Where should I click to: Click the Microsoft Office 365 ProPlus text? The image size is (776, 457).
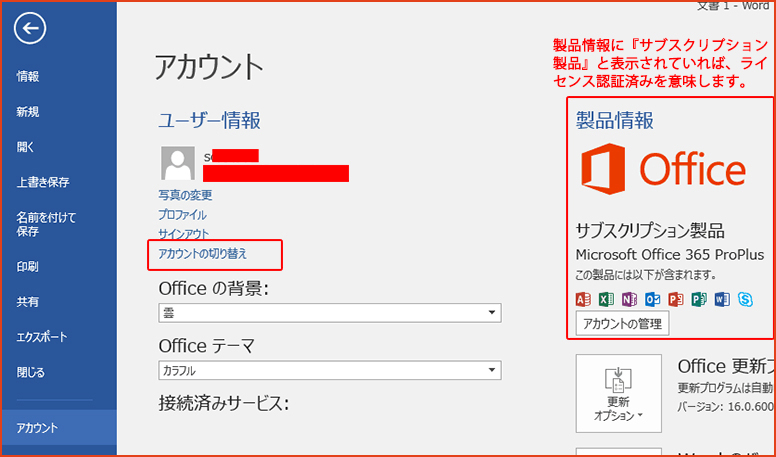(x=670, y=254)
